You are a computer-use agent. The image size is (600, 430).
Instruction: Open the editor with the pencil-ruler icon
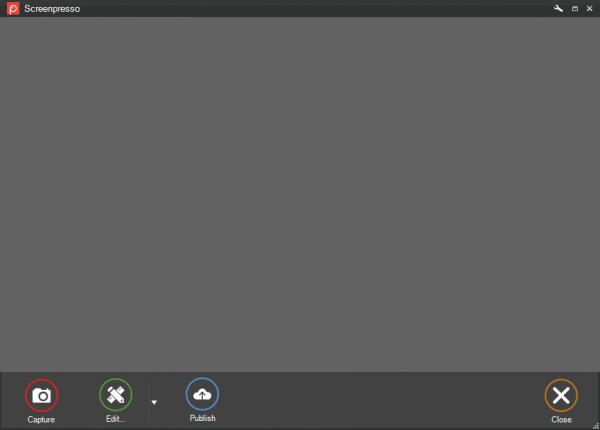tap(116, 395)
